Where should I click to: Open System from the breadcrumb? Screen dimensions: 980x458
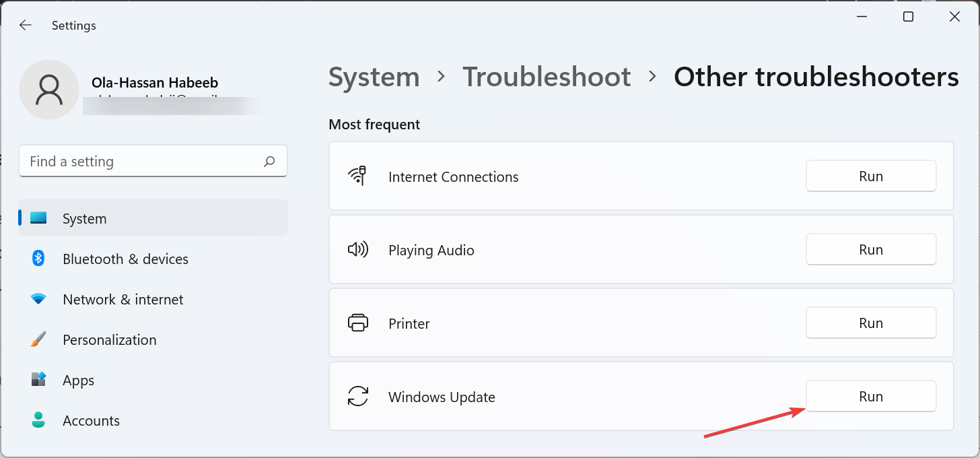(374, 77)
